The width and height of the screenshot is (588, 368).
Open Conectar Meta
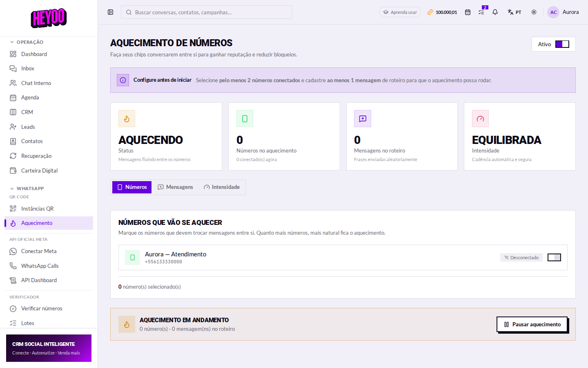pyautogui.click(x=49, y=251)
